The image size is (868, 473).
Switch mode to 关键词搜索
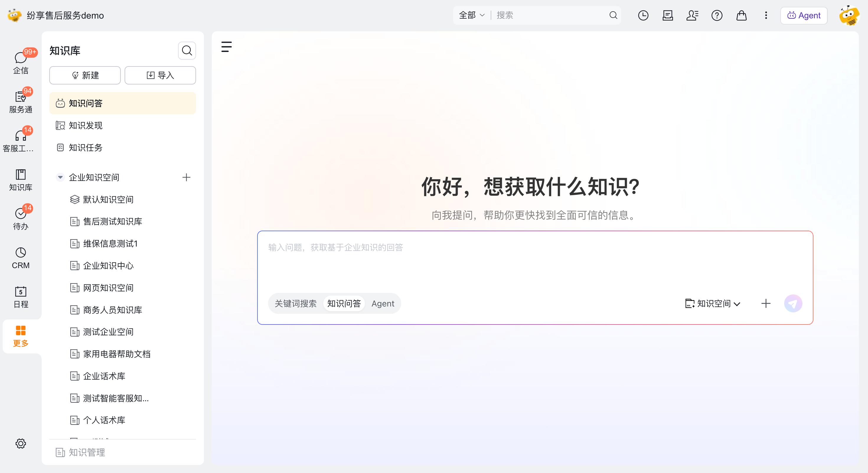[296, 303]
